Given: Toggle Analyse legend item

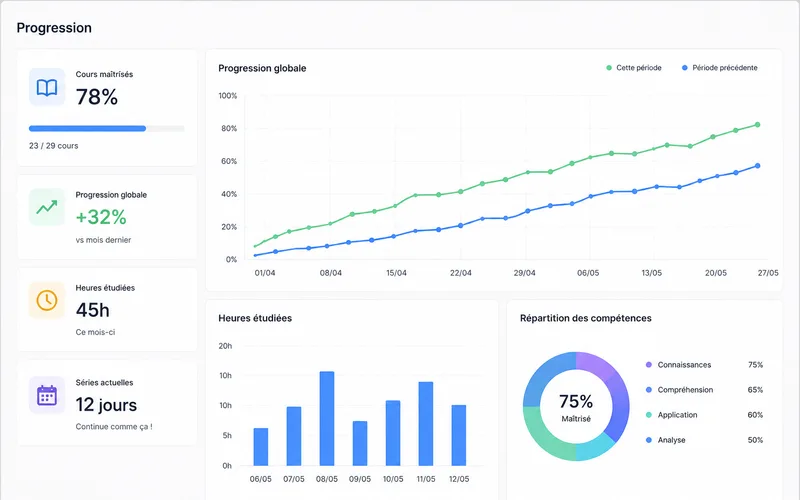Looking at the screenshot, I should pos(666,440).
